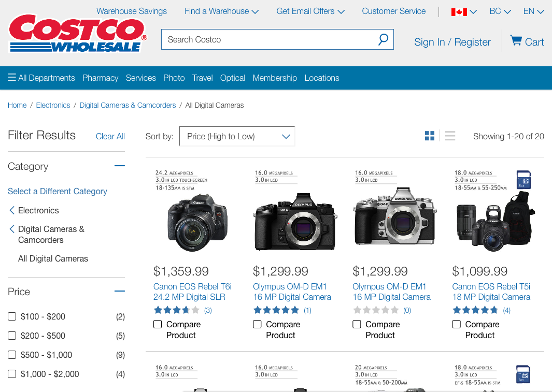552x392 pixels.
Task: Click Sign In / Register link
Action: click(452, 42)
